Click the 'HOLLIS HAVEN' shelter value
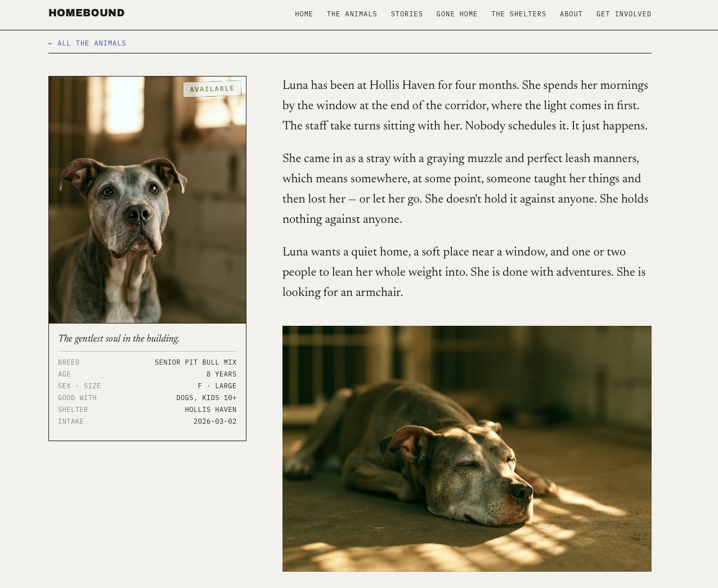Screen dimensions: 718x588 (x=211, y=410)
